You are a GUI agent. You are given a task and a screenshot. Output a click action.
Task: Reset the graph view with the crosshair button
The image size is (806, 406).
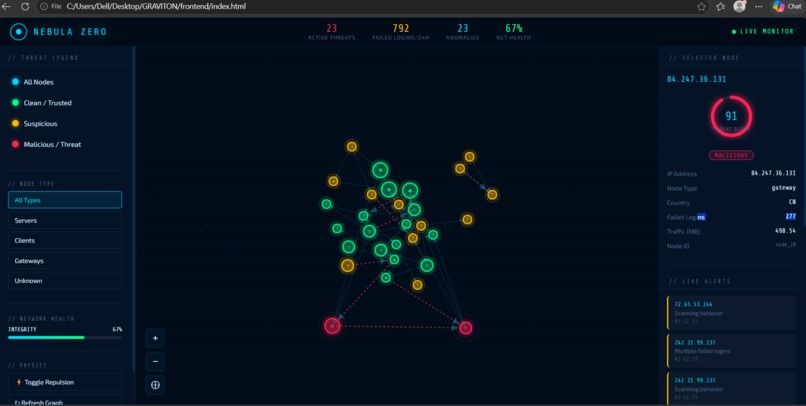(155, 385)
